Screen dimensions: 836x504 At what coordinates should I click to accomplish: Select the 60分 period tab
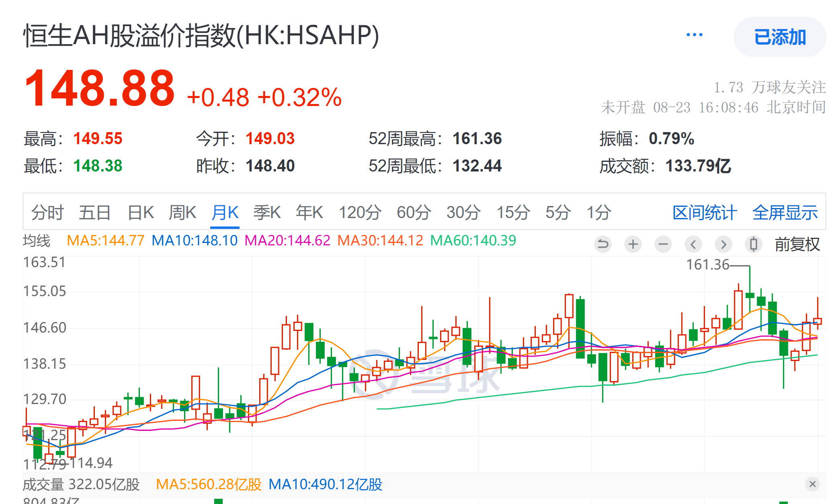tap(414, 212)
